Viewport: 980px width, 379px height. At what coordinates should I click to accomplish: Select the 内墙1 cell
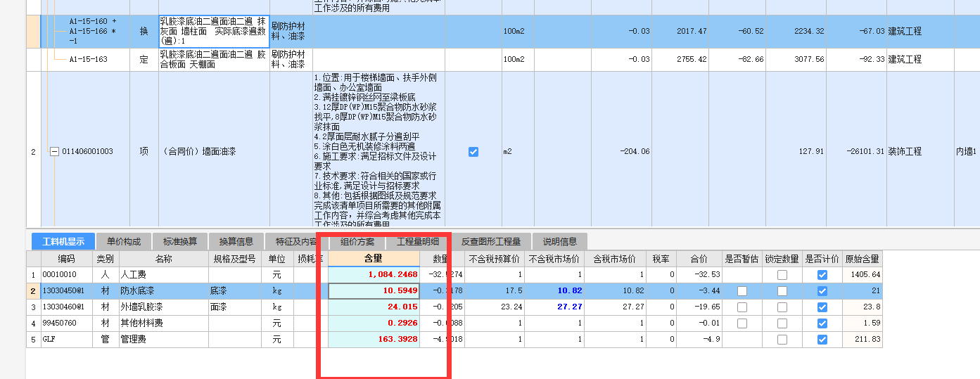(x=966, y=151)
